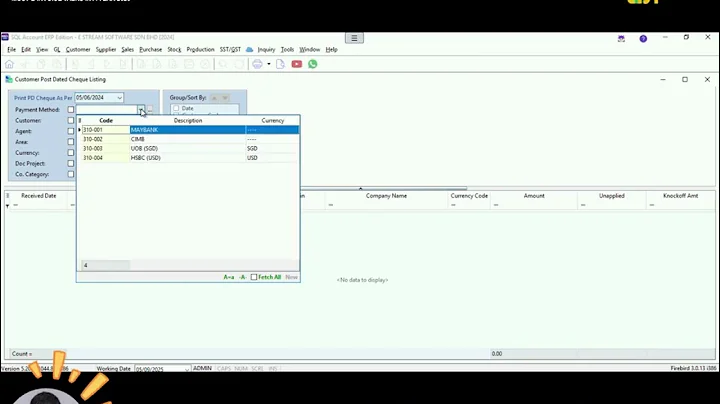Click the SQL Account application icon
720x404 pixels.
point(5,37)
